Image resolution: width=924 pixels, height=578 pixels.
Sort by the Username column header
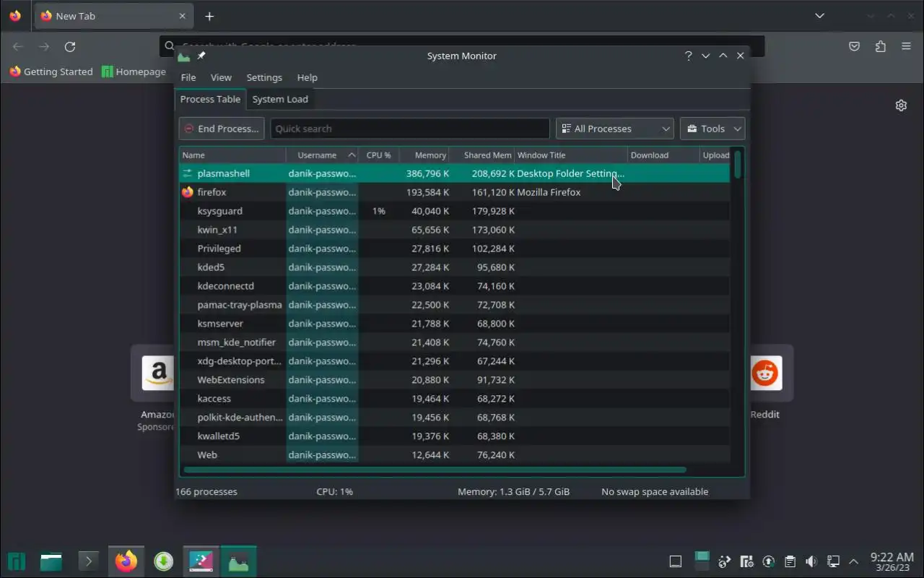point(322,155)
